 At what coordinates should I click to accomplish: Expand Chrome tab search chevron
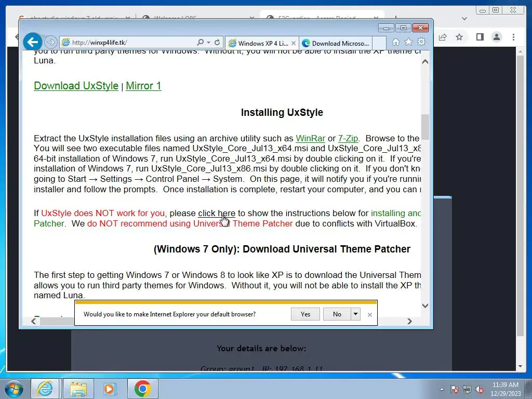464,19
